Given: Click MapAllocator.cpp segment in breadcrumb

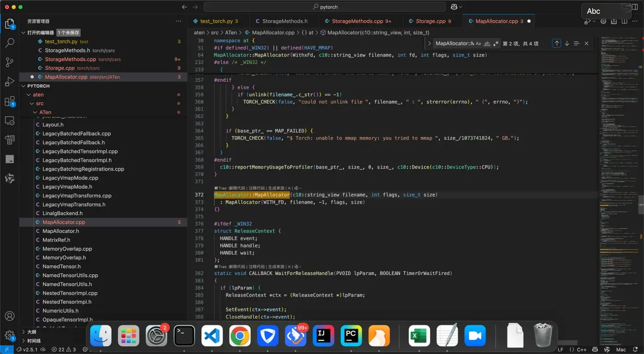Looking at the screenshot, I should pyautogui.click(x=273, y=33).
